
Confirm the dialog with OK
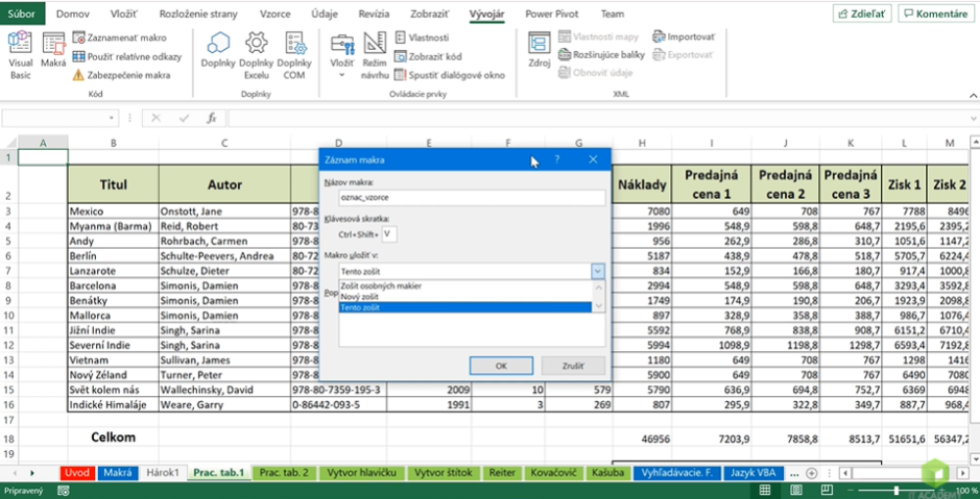pos(501,366)
